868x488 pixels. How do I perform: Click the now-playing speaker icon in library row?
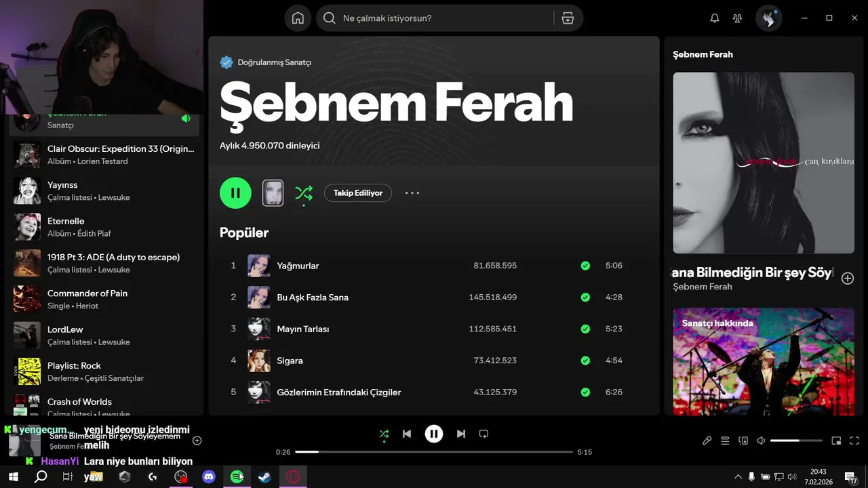185,119
